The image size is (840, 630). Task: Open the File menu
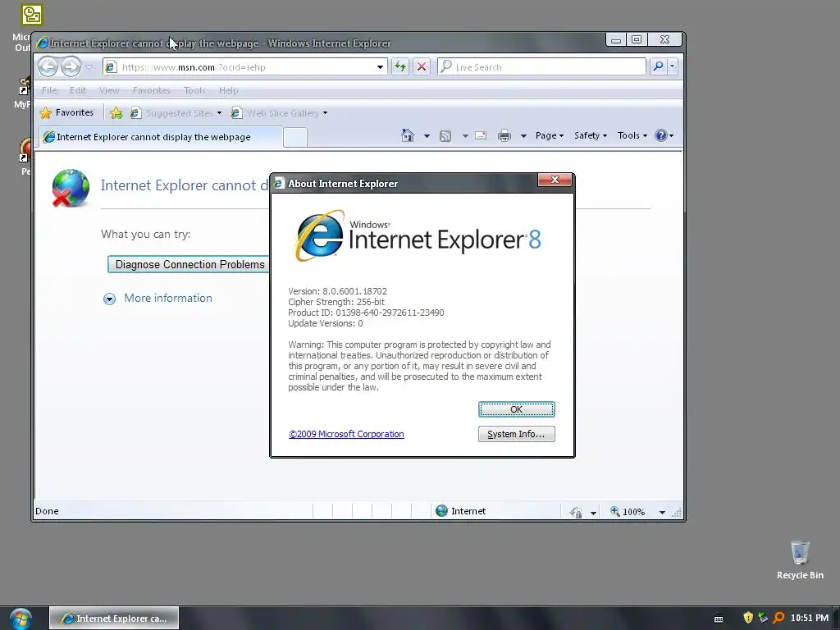coord(49,90)
